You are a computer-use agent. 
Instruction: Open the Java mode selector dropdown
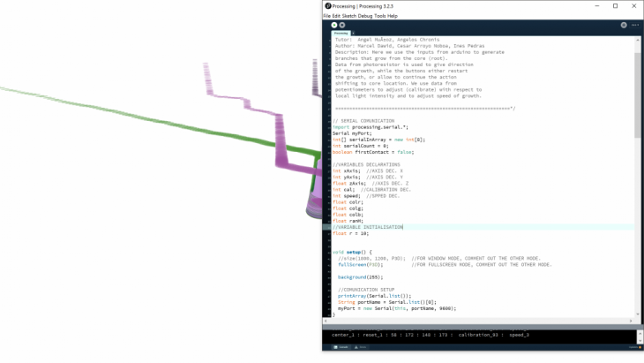(635, 25)
